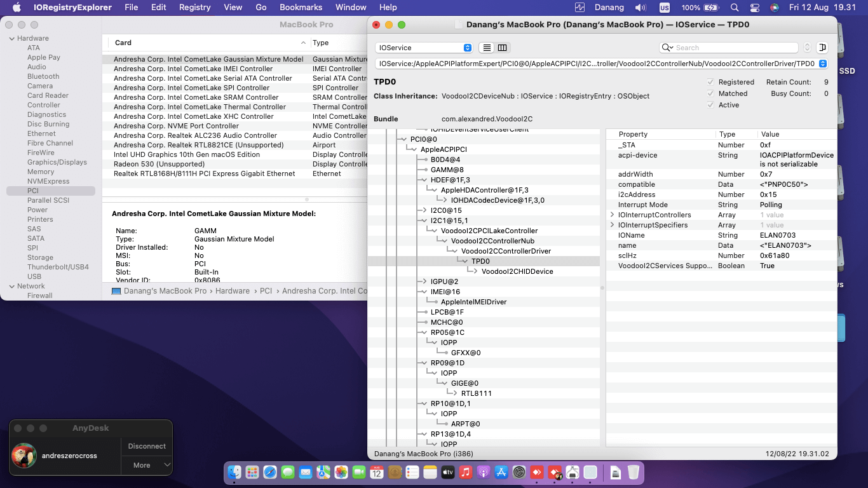Open the Registry menu
The image size is (868, 488).
194,8
